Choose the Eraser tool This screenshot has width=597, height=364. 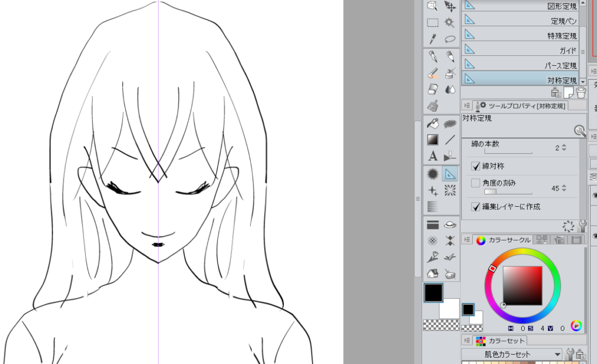pos(433,90)
